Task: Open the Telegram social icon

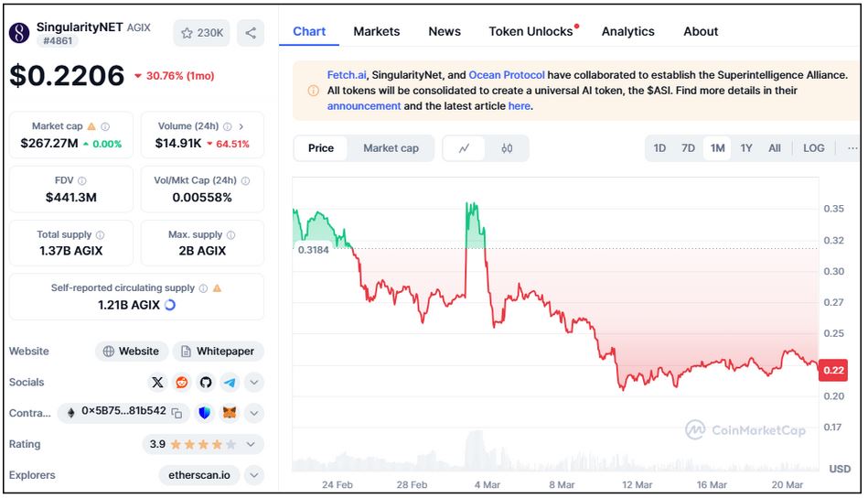Action: [x=230, y=383]
